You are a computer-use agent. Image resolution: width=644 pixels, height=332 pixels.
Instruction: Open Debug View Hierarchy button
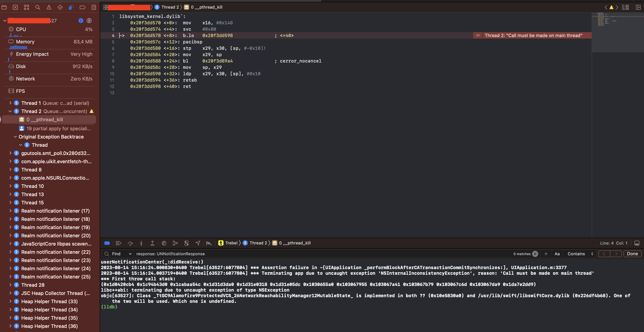164,243
